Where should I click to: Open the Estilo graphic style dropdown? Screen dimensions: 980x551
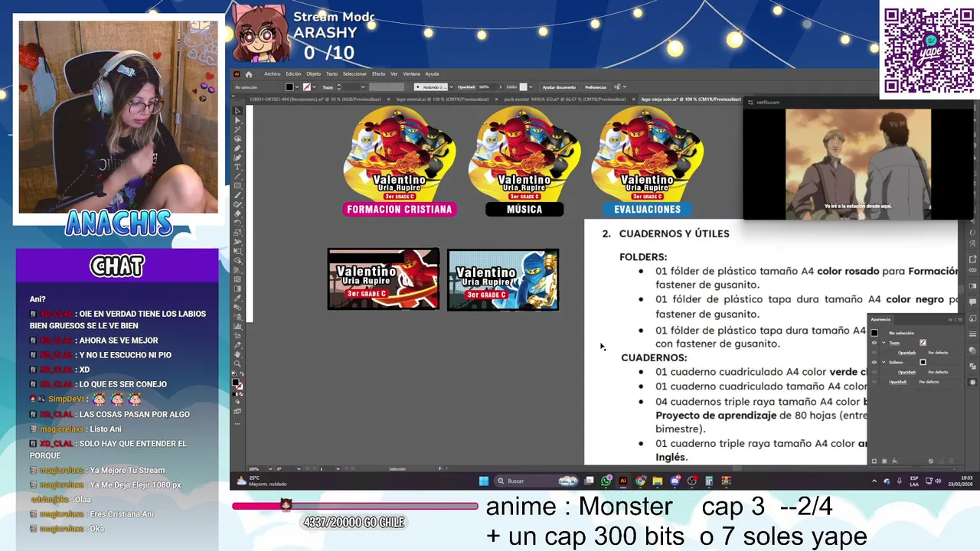click(531, 87)
